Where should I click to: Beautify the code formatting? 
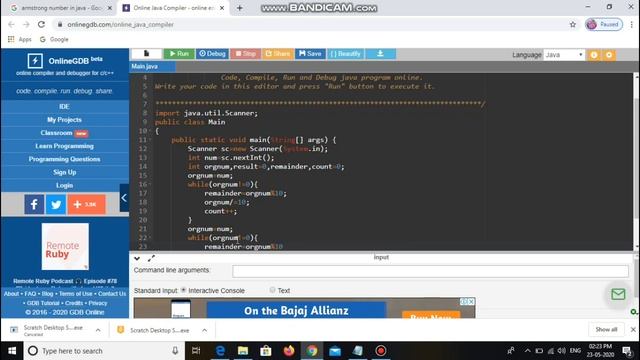345,53
